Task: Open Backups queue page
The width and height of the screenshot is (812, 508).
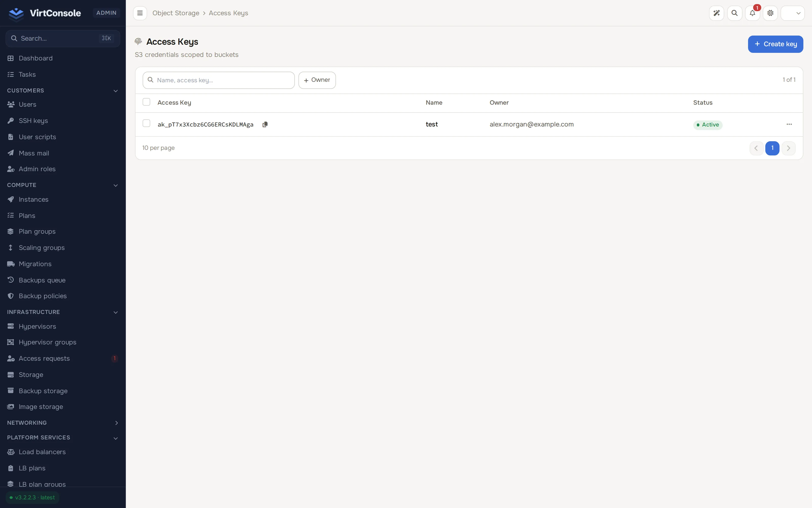Action: (x=63, y=280)
